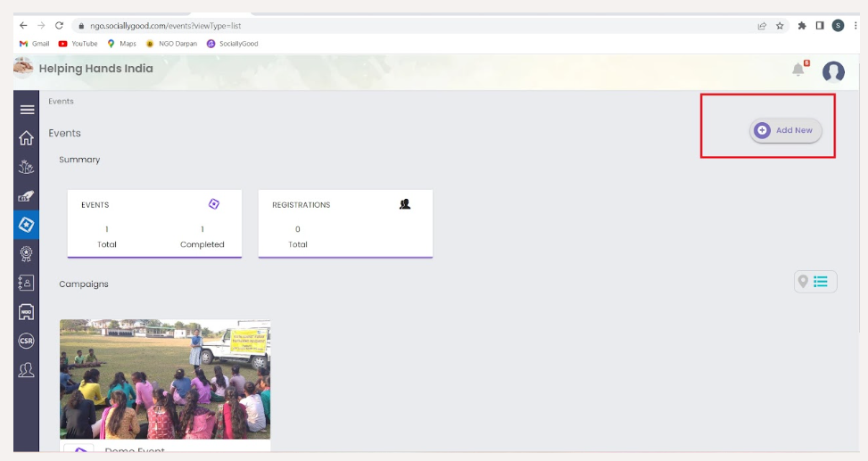
Task: Click the Events breadcrumb link
Action: click(61, 102)
